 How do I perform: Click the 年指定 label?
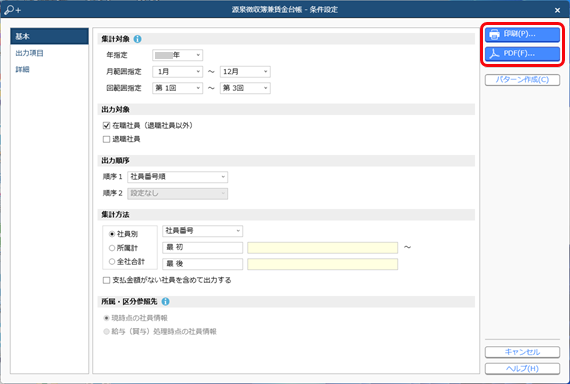(x=117, y=55)
